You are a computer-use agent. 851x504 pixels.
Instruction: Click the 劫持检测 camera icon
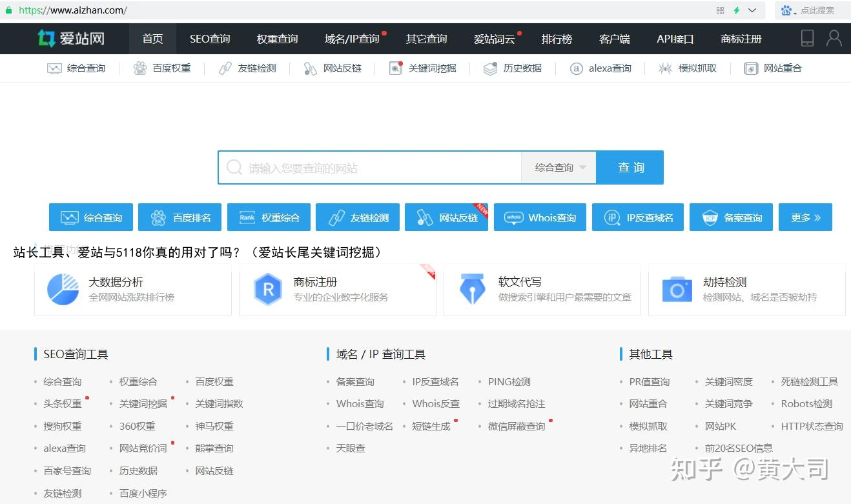(677, 289)
